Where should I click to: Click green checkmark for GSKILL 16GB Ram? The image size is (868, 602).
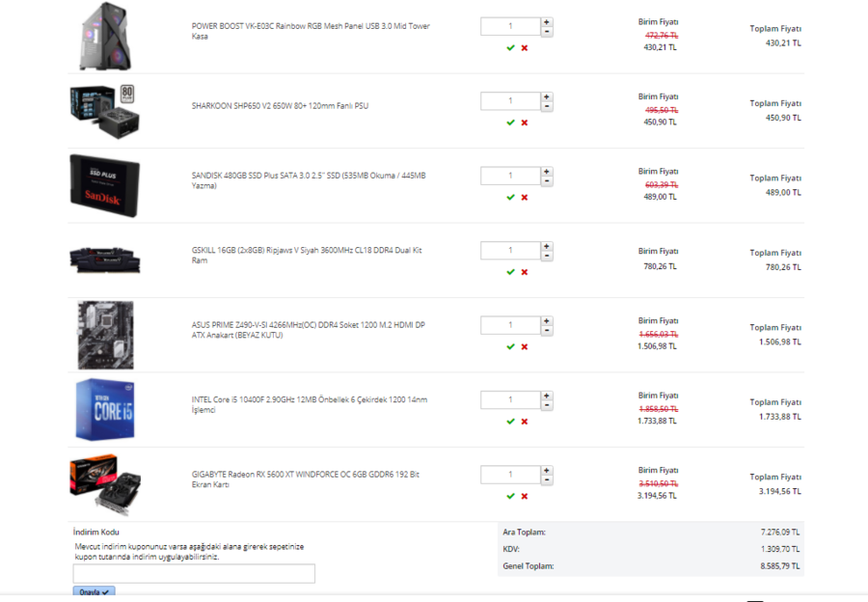coord(510,272)
